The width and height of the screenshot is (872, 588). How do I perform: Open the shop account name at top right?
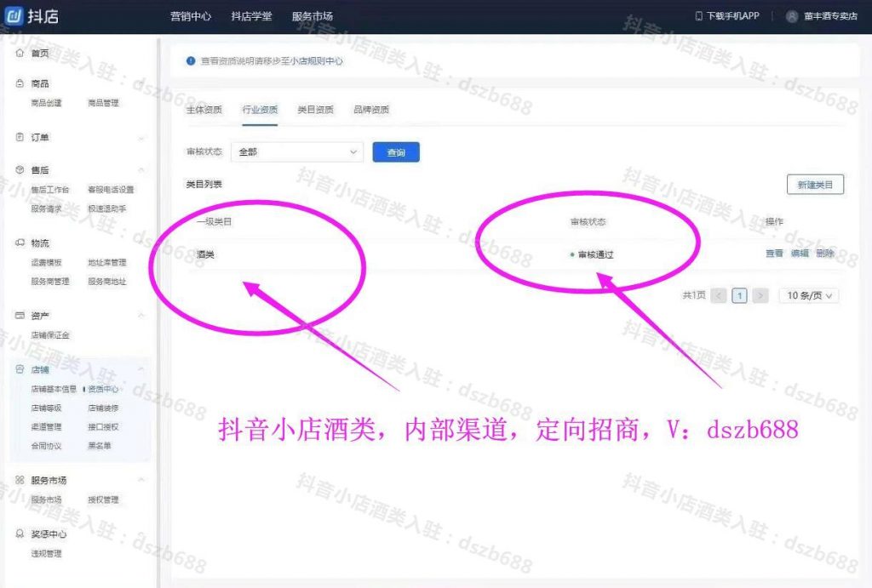coord(830,16)
